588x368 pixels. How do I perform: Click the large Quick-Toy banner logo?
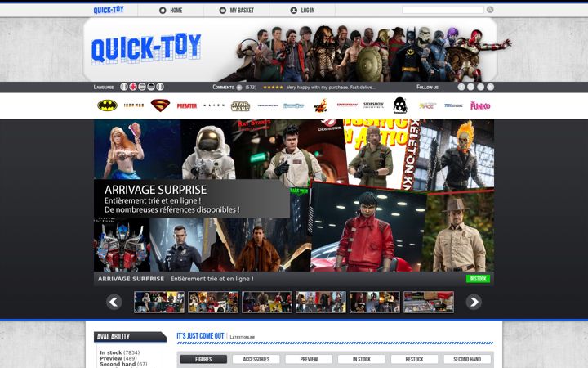(146, 49)
